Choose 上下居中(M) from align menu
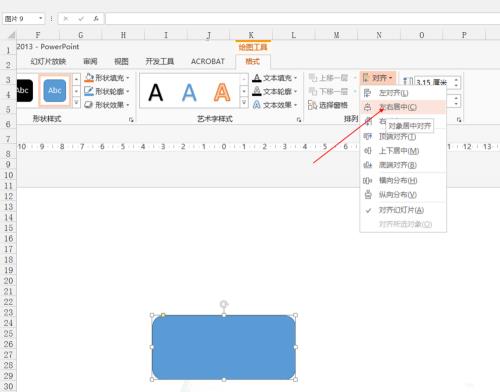Image resolution: width=500 pixels, height=392 pixels. 403,151
